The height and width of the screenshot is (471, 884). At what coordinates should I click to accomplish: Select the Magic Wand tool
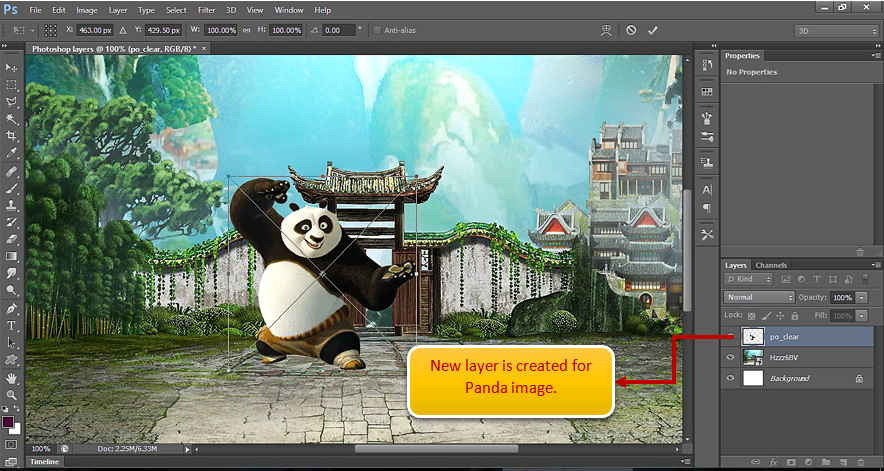pyautogui.click(x=11, y=119)
